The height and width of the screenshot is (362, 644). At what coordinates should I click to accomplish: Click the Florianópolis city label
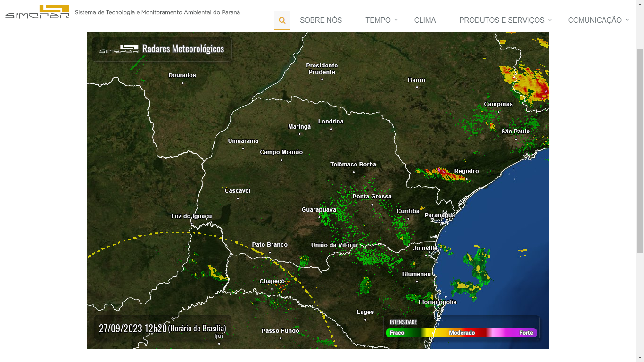[x=438, y=302]
